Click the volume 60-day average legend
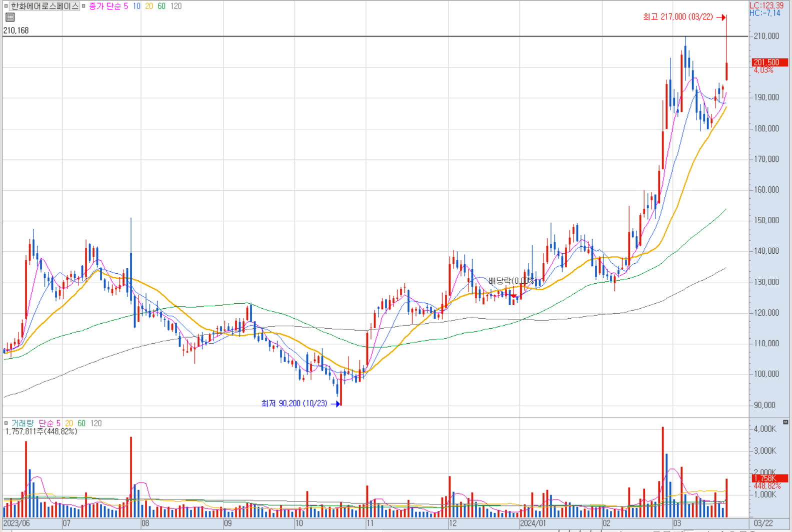The image size is (792, 532). click(81, 423)
